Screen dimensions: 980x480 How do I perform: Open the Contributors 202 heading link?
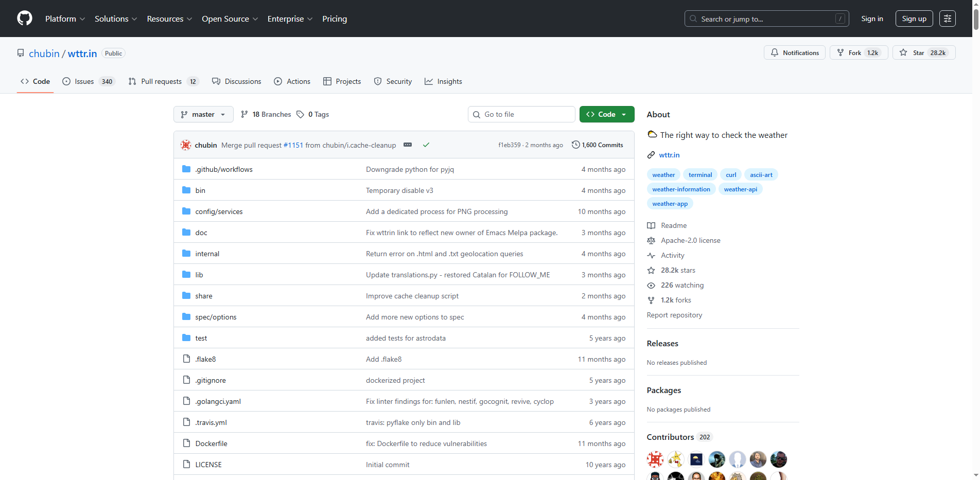pos(679,437)
